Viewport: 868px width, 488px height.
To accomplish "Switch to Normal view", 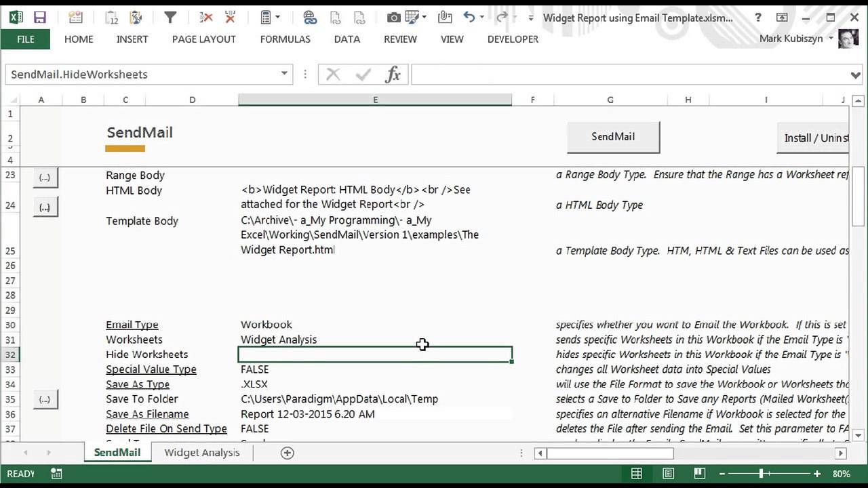I will [x=637, y=474].
